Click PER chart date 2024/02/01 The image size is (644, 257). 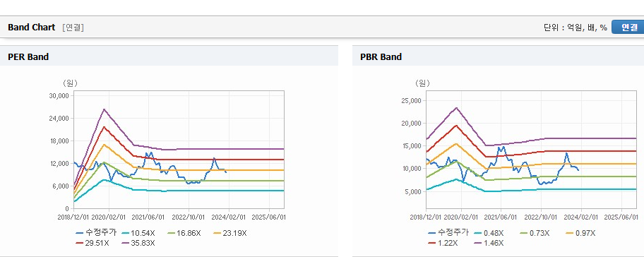click(x=228, y=217)
